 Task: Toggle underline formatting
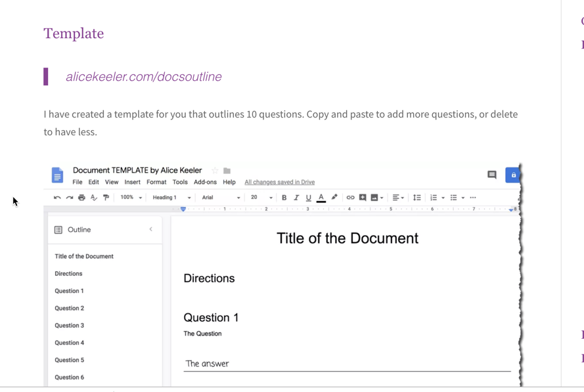[x=308, y=198]
